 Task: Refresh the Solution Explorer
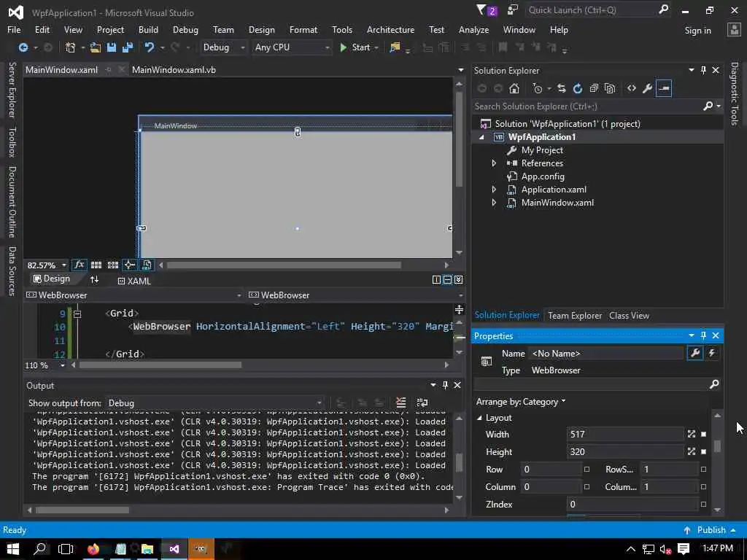pos(578,88)
